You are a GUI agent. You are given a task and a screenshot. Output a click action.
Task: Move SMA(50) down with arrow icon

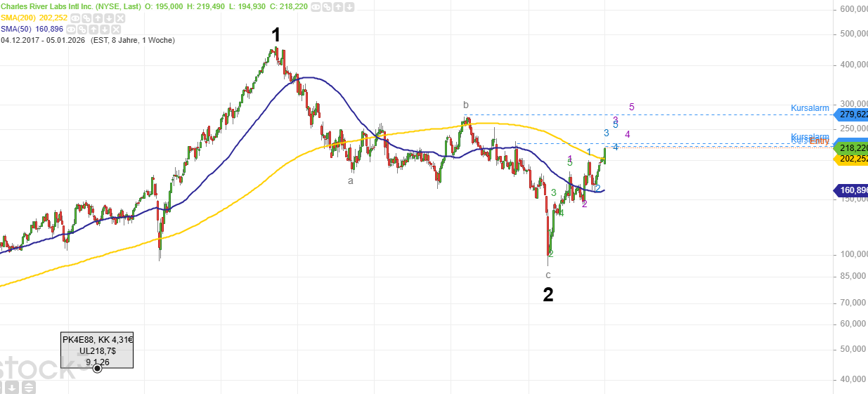click(105, 29)
